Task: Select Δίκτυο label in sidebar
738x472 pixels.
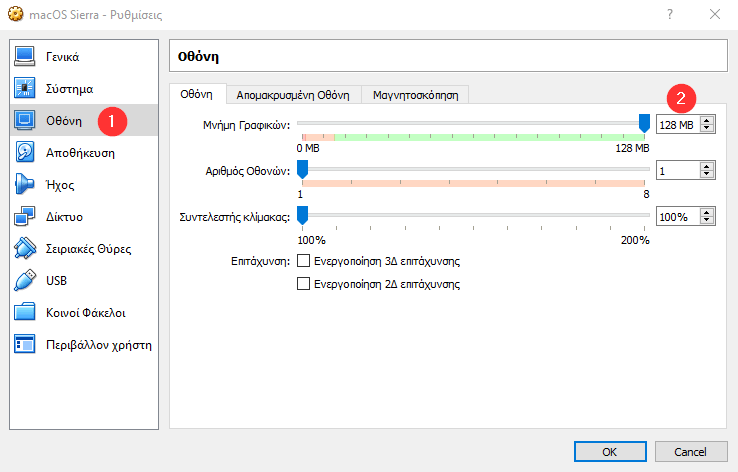Action: tap(64, 217)
